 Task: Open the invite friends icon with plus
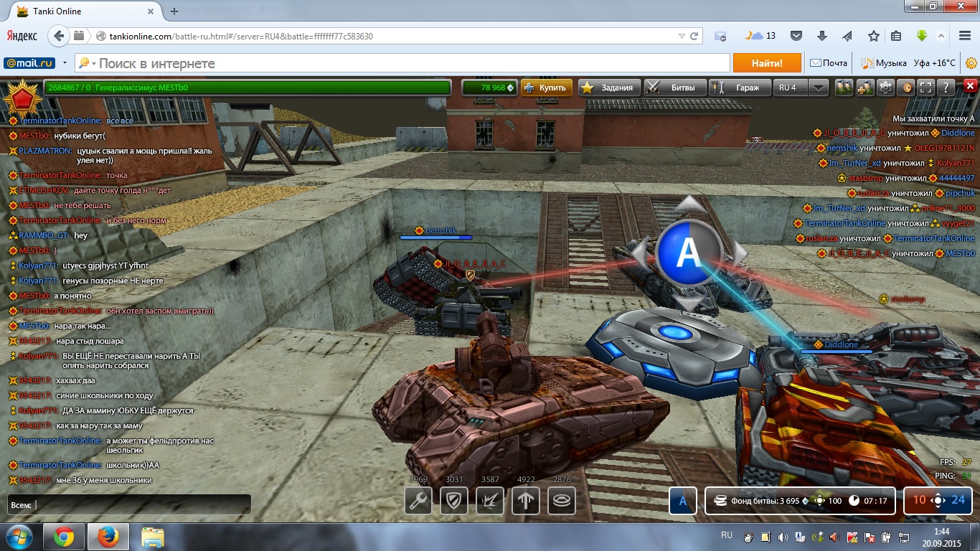pos(865,88)
